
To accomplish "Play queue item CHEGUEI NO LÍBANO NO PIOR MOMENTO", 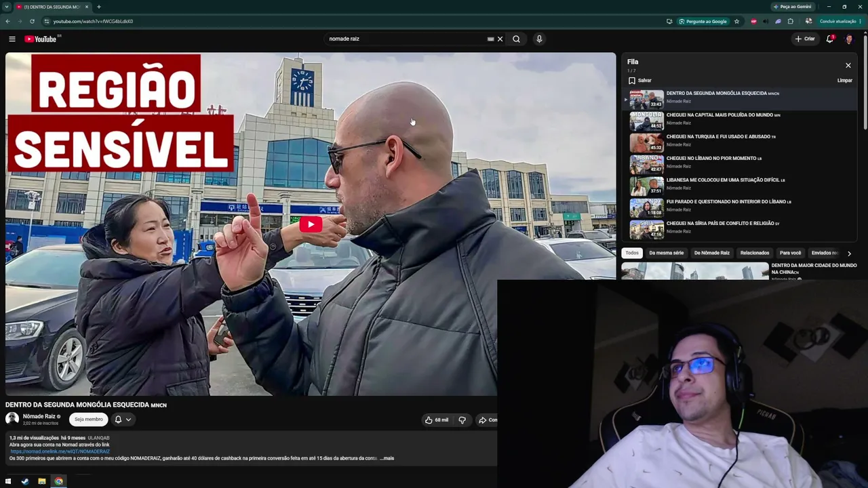I will pyautogui.click(x=739, y=165).
